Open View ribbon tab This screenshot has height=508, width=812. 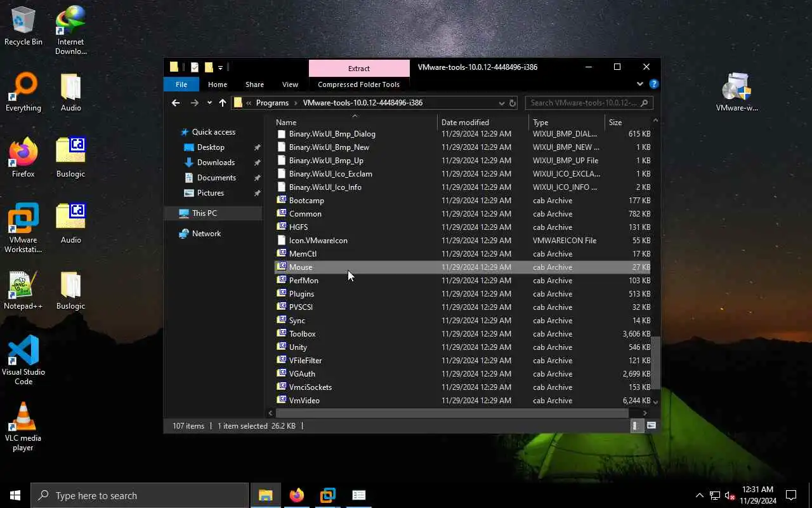(290, 84)
